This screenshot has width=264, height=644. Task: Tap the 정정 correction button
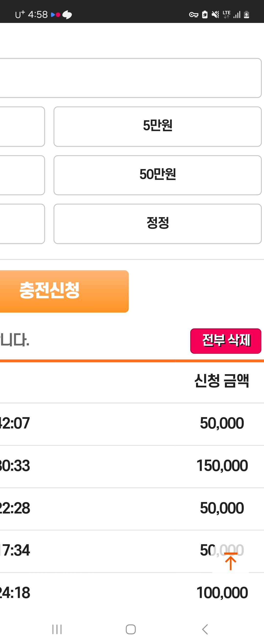[x=158, y=223]
